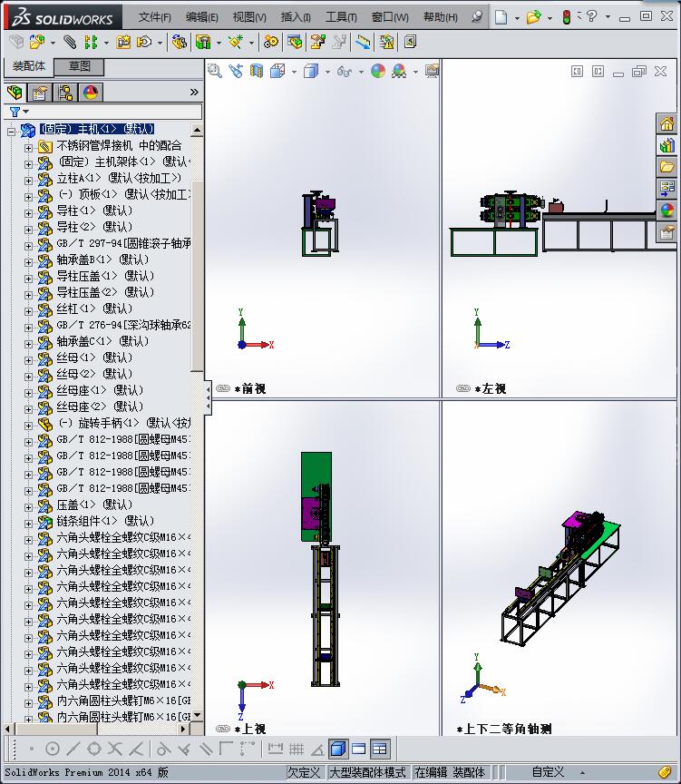Open the PropertyManager tab icon
This screenshot has height=784, width=681.
(x=40, y=93)
